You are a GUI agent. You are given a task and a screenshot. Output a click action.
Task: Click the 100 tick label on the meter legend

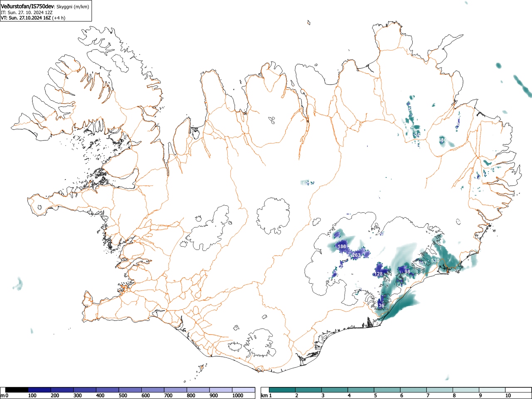tap(32, 396)
